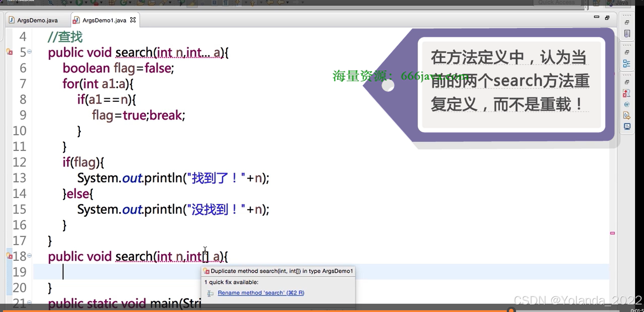Collapse the method at line 5
The width and height of the screenshot is (644, 312).
(x=30, y=51)
